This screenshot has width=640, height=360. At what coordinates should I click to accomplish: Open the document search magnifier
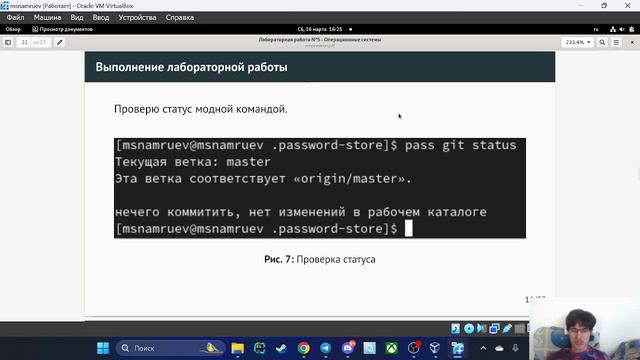(x=602, y=42)
